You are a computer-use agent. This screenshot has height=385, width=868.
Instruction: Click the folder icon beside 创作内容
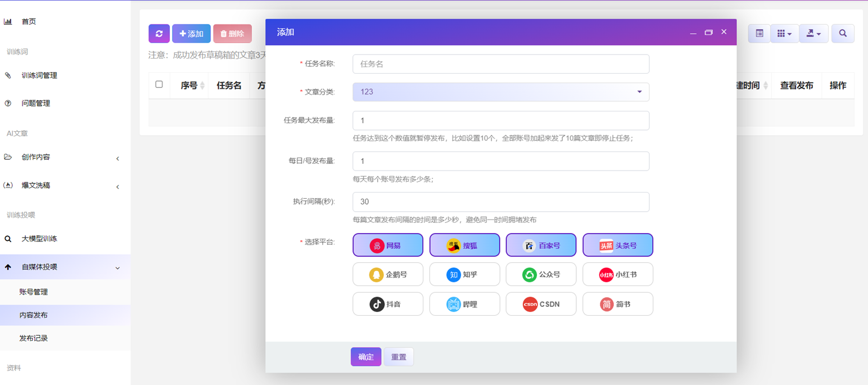(8, 157)
